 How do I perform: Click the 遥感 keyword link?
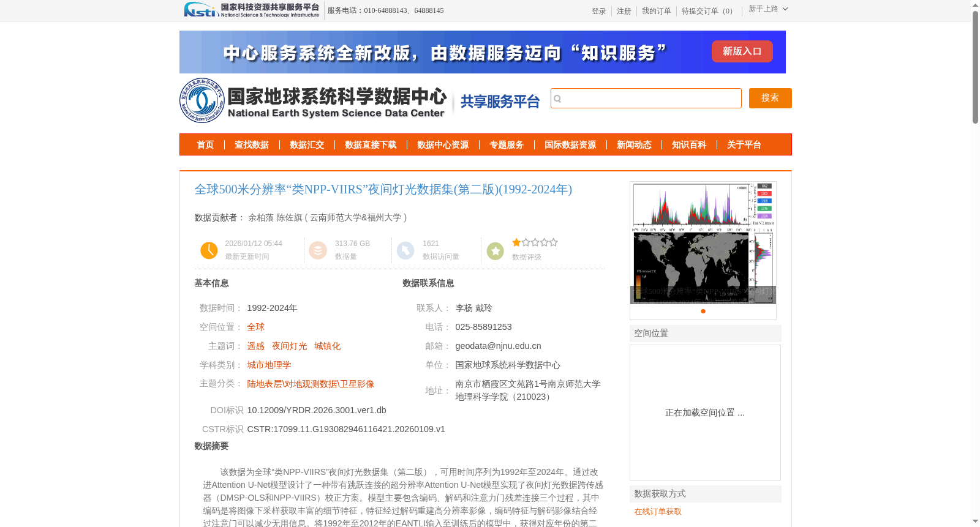pos(256,346)
